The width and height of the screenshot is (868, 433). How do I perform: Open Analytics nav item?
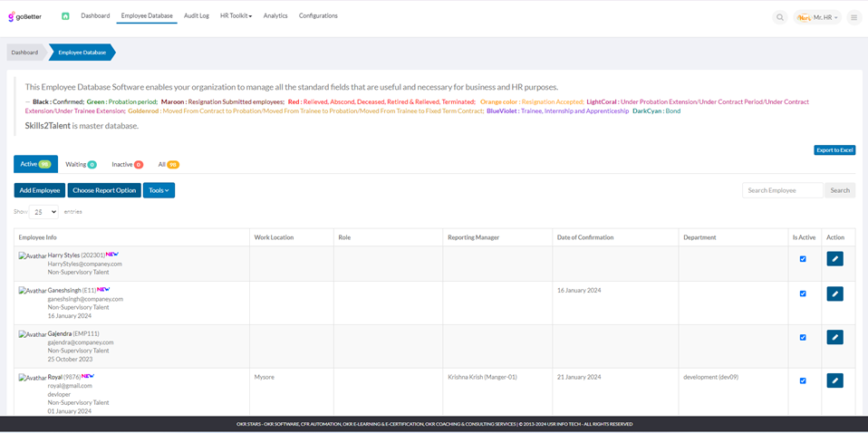tap(275, 16)
